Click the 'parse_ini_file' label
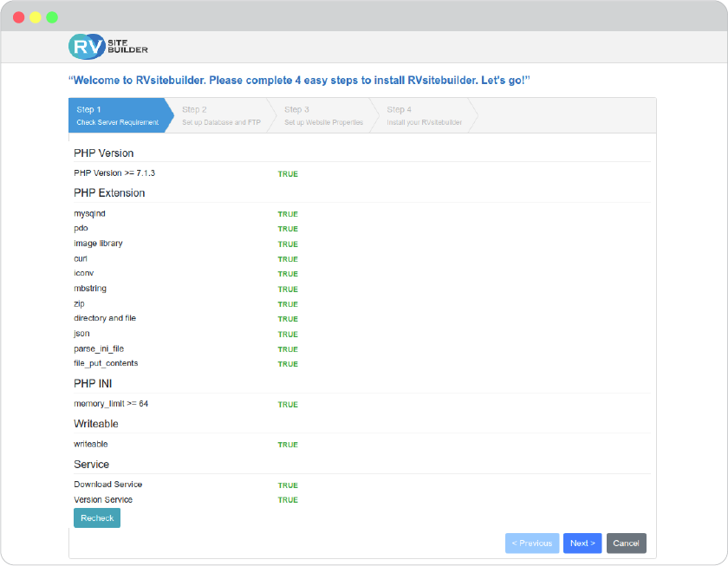Viewport: 728px width, 566px height. 99,348
